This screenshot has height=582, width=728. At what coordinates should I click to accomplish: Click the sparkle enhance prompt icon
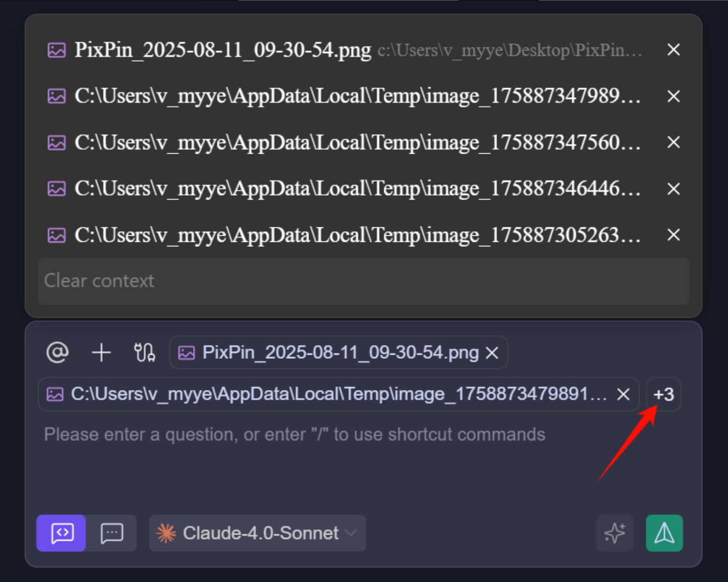point(615,533)
